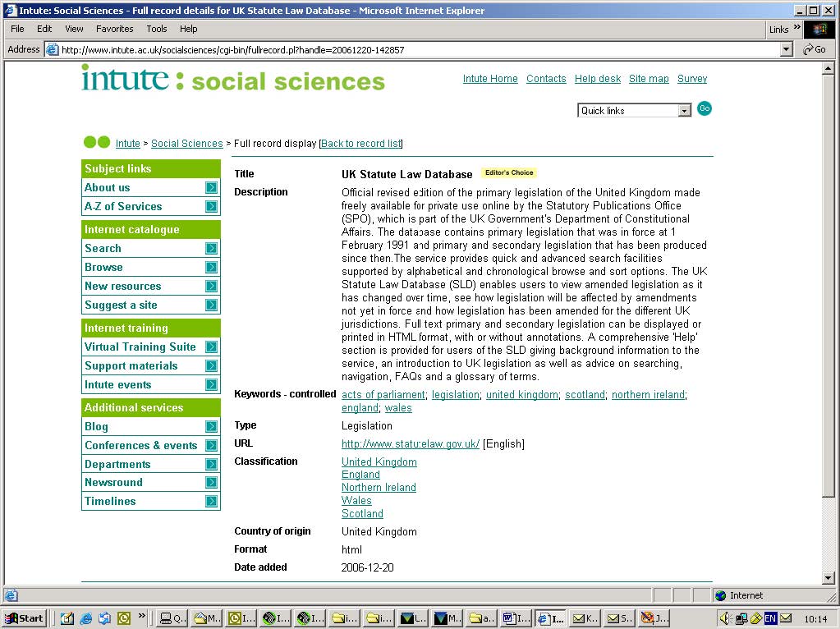This screenshot has height=629, width=840.
Task: Switch to the 'K..' mail taskbar window
Action: pyautogui.click(x=585, y=618)
